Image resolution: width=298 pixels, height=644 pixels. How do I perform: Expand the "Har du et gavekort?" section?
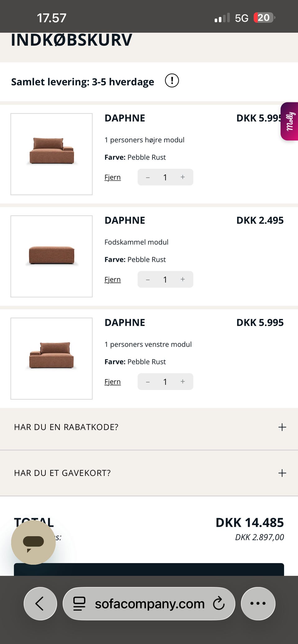point(282,473)
